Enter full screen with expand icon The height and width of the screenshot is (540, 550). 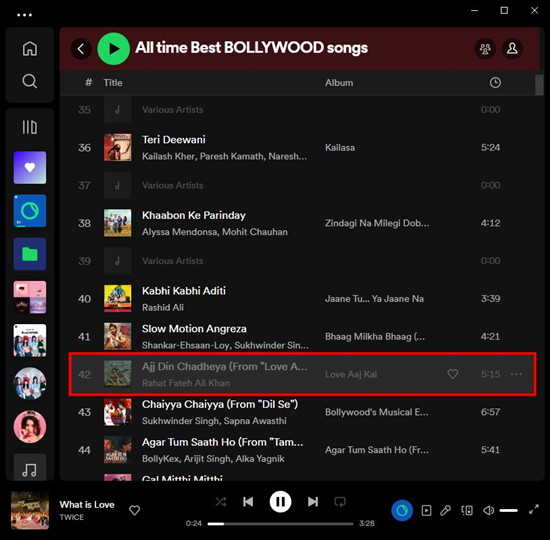[x=534, y=509]
